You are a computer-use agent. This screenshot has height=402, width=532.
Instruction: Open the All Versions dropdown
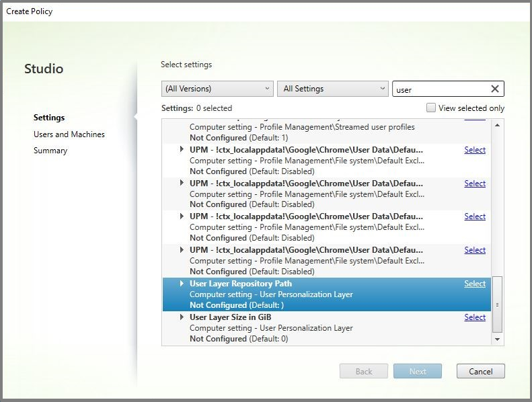click(x=217, y=89)
